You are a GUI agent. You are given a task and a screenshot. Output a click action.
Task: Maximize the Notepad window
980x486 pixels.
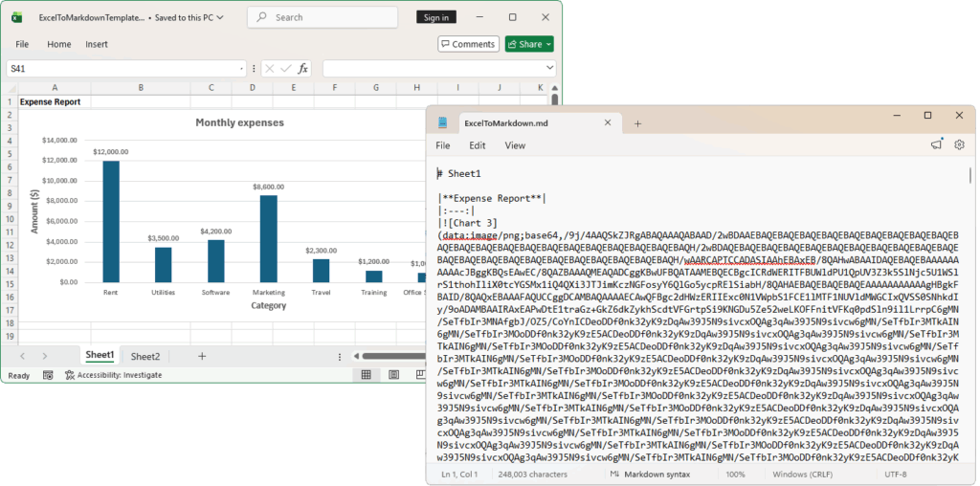(x=927, y=116)
